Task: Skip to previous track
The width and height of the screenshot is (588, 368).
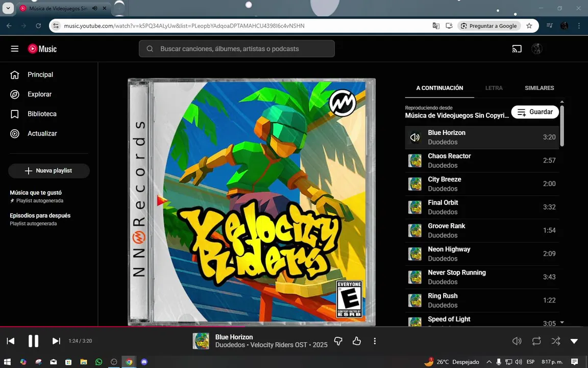Action: 11,341
